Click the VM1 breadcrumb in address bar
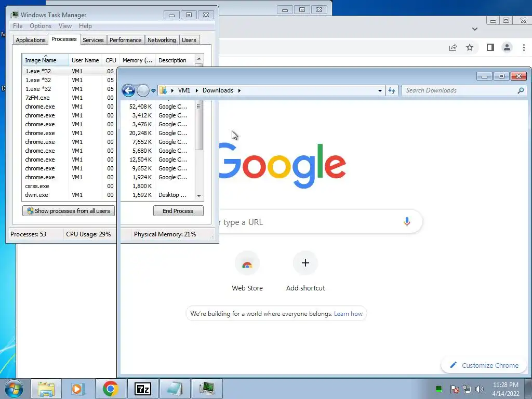The image size is (532, 399). 184,90
